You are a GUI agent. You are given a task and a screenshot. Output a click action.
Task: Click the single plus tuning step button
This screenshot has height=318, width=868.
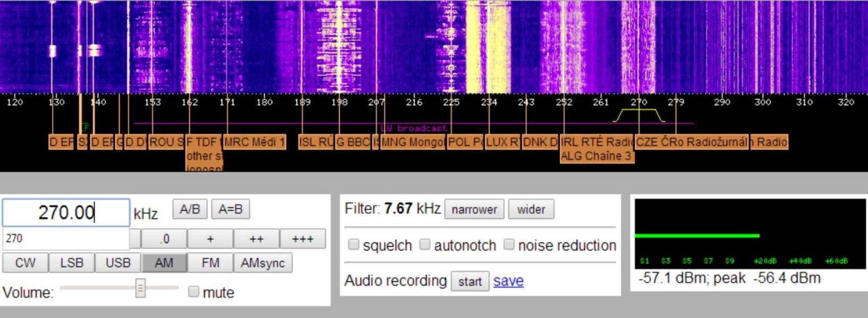[x=210, y=239]
